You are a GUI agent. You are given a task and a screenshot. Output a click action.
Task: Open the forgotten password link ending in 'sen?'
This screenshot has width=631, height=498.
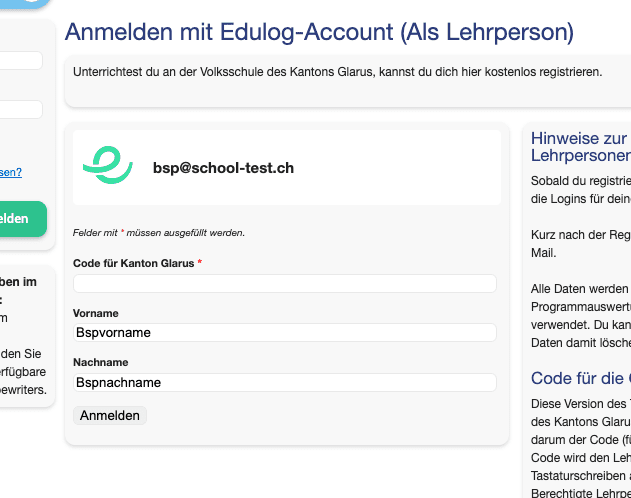click(11, 172)
